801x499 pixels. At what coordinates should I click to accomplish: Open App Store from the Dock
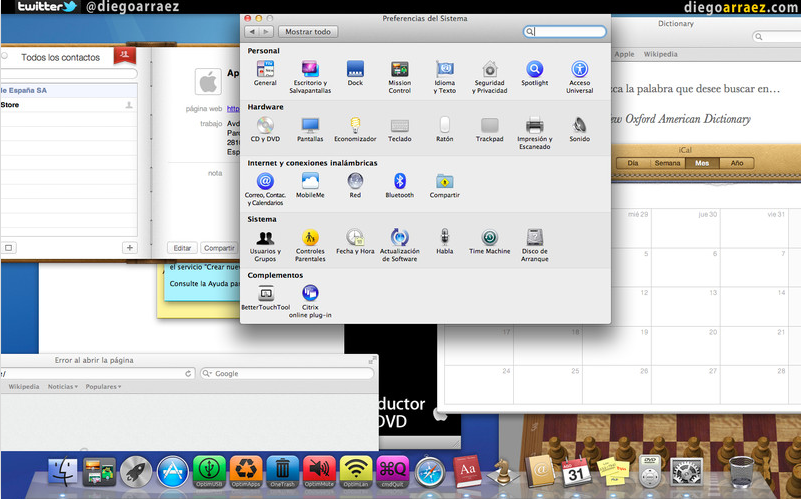[x=173, y=472]
